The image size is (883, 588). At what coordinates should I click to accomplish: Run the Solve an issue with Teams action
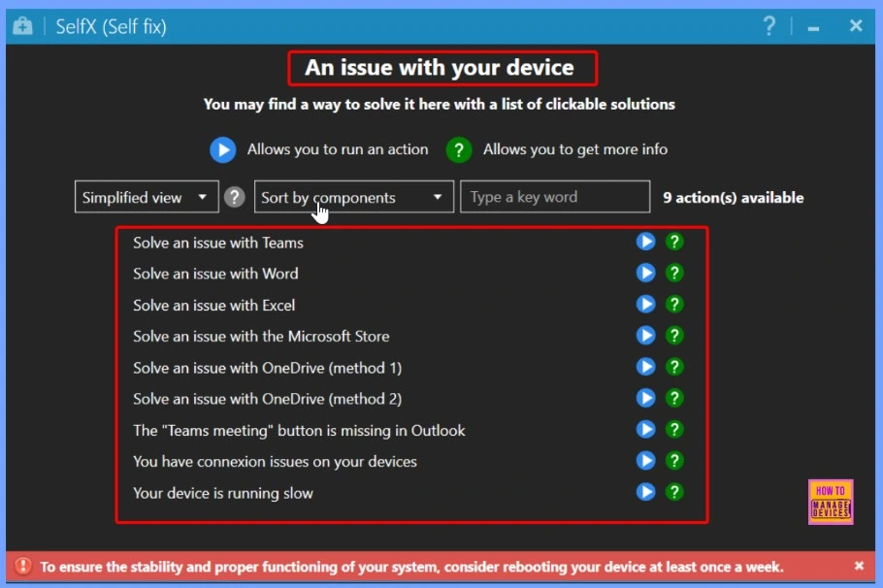(x=645, y=242)
